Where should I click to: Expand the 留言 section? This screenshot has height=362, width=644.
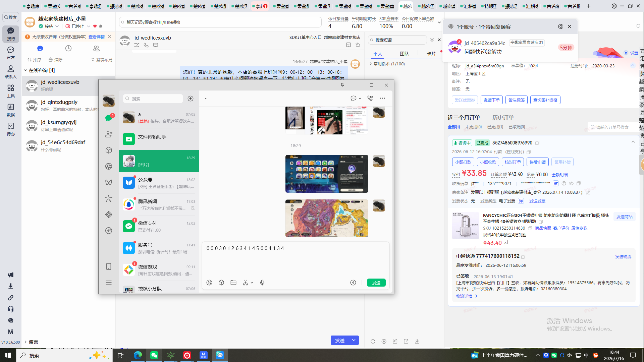pos(25,342)
